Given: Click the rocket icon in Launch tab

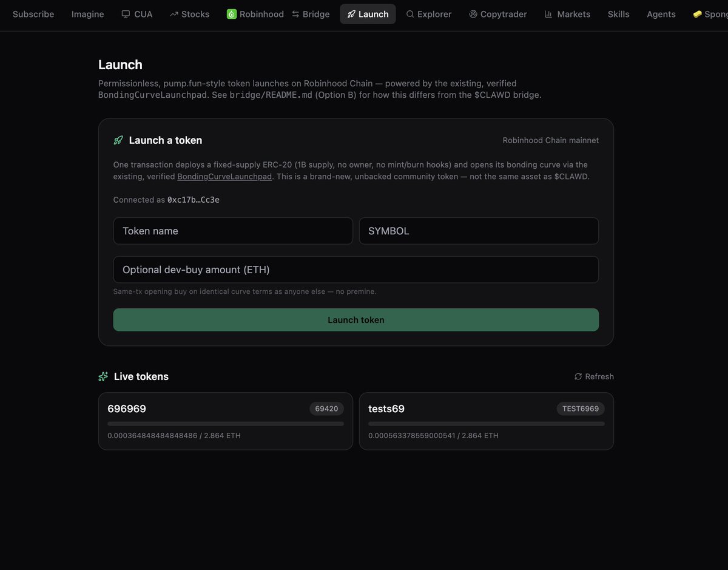Looking at the screenshot, I should 351,14.
